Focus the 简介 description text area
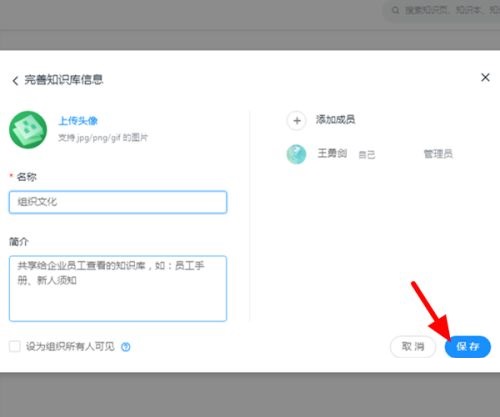Viewport: 500px width, 417px height. tap(118, 288)
